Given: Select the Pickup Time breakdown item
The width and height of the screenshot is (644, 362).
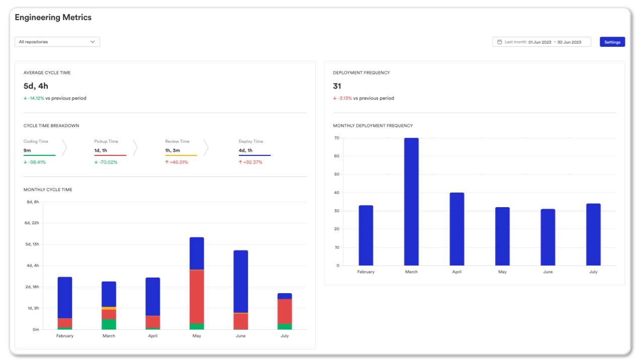Looking at the screenshot, I should click(x=110, y=151).
